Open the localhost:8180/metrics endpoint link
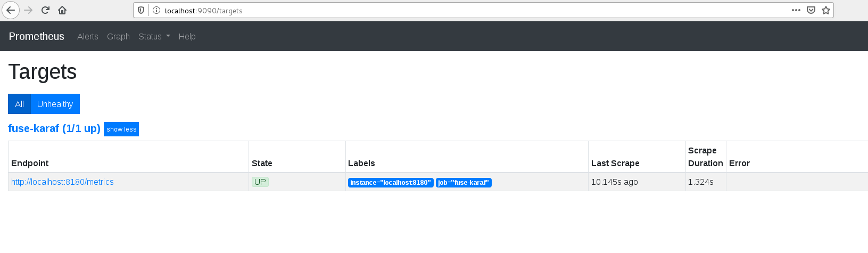 [62, 182]
